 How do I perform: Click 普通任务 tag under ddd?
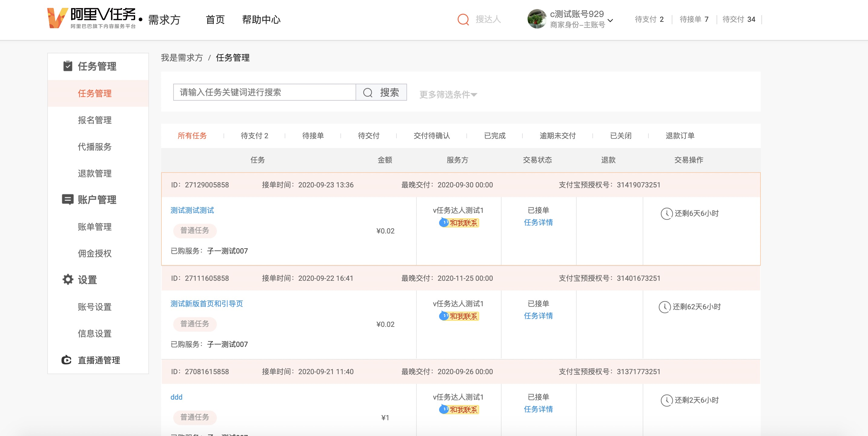[195, 418]
